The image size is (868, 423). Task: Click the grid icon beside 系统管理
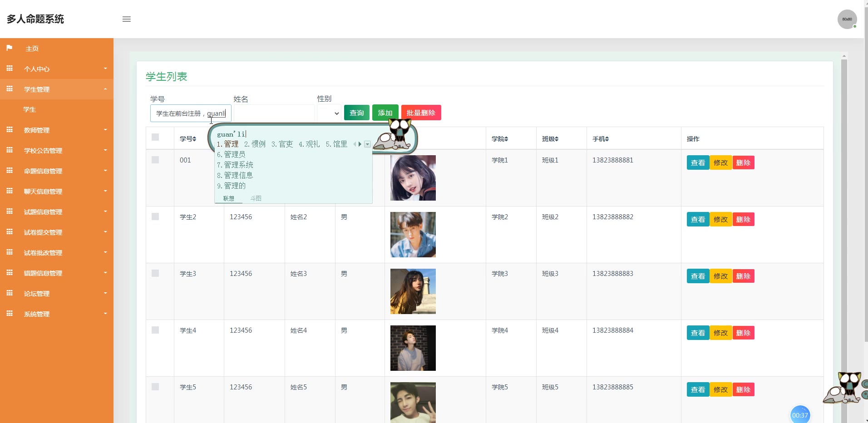click(10, 313)
